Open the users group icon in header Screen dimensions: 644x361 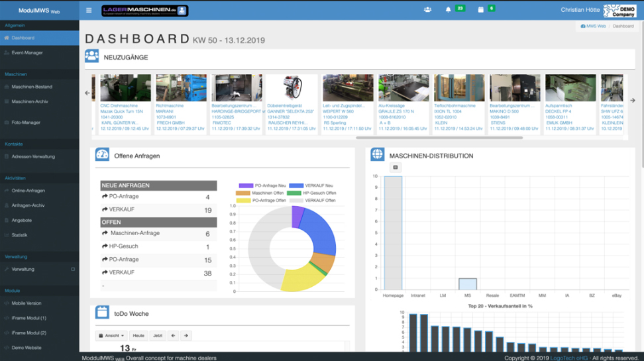[x=427, y=10]
